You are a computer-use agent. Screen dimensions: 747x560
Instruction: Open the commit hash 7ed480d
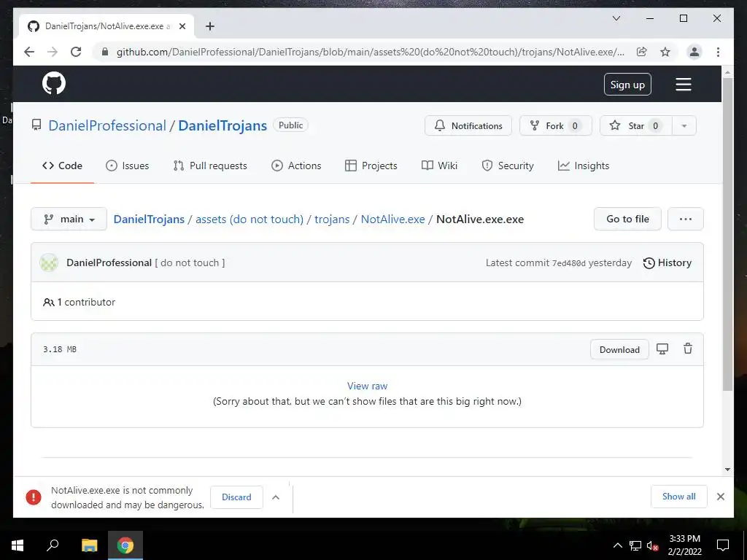tap(569, 263)
